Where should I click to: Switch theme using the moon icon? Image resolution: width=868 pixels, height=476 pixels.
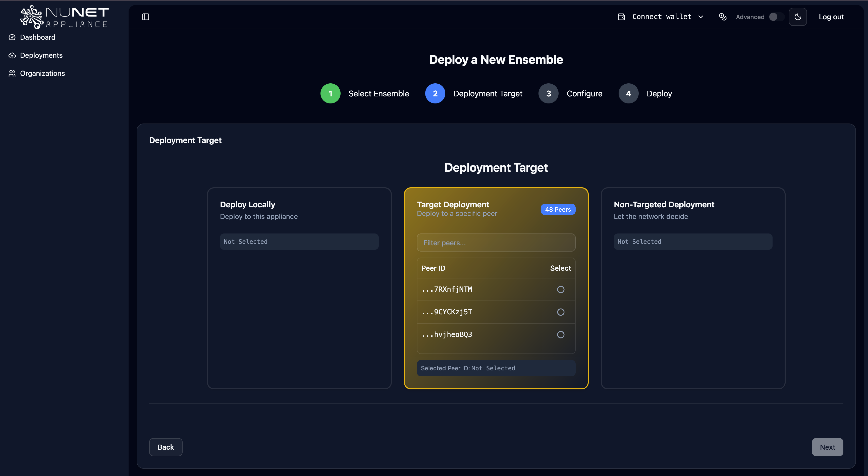pos(798,17)
